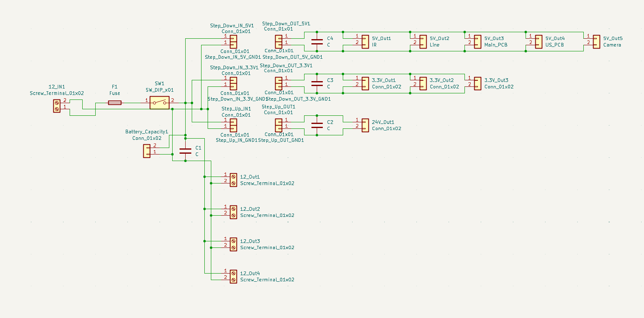Click the Step_Down_OUT_5V_GND1 label
Screen dimensions: 644x318
pyautogui.click(x=293, y=57)
